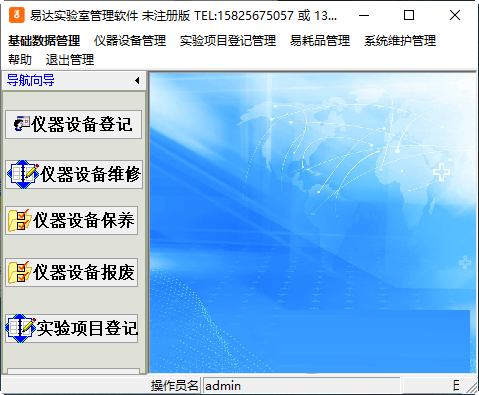Open the 基础数据管理 menu

(44, 41)
